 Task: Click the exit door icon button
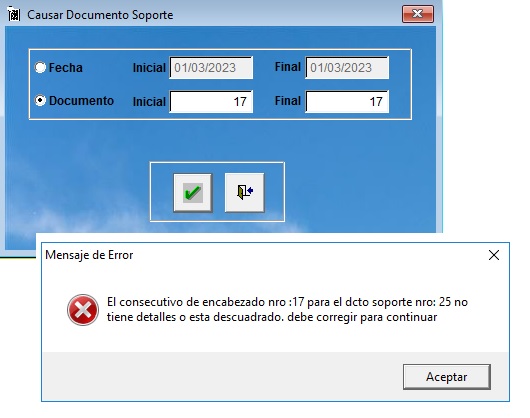tap(244, 193)
